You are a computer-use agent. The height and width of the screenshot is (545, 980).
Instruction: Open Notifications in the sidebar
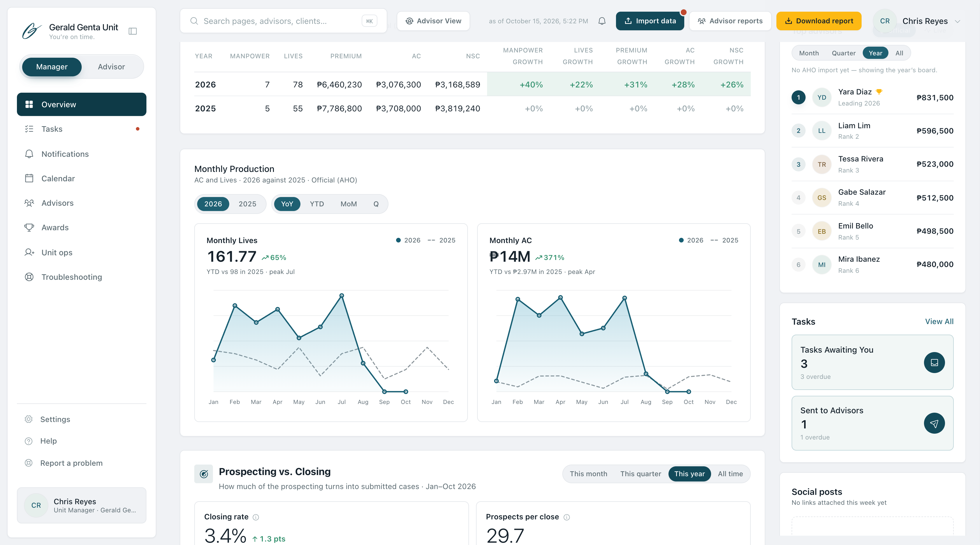(81, 154)
